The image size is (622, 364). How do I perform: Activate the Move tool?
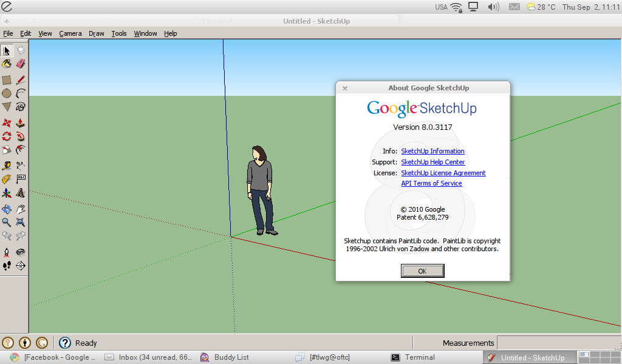click(7, 123)
